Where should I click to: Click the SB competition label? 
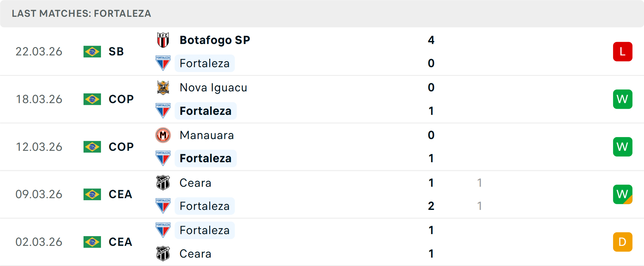point(116,52)
